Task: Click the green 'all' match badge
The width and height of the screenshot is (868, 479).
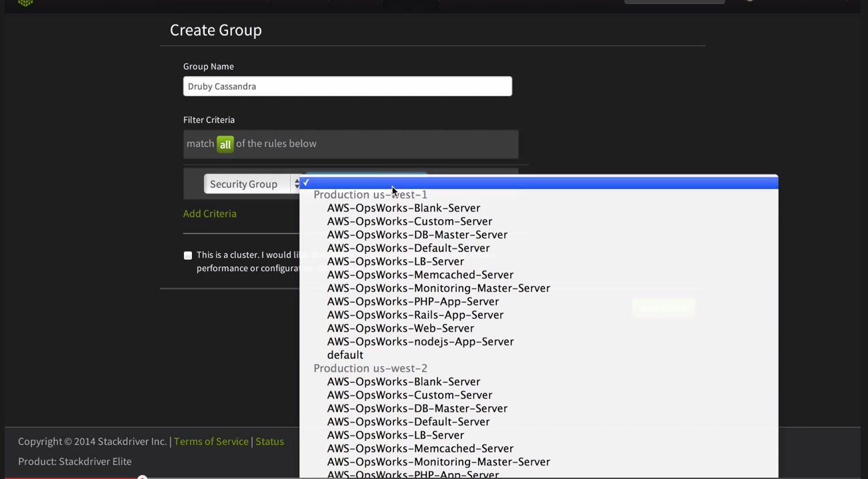Action: tap(225, 144)
